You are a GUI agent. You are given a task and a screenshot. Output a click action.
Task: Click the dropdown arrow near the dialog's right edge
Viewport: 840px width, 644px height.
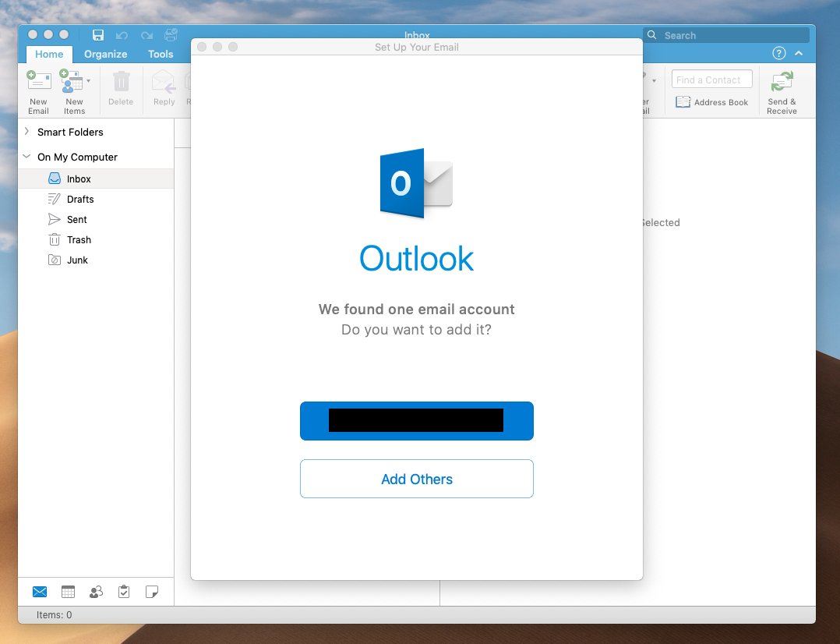click(654, 81)
